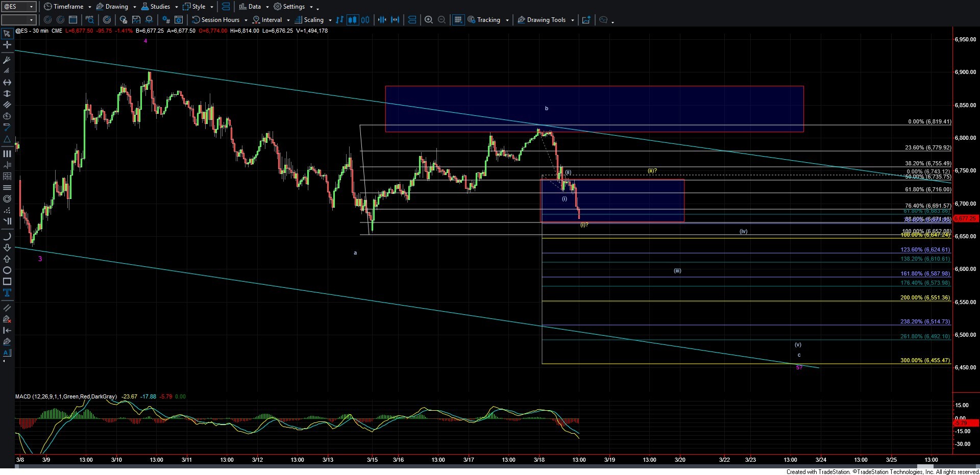Click the Drawing Tools button
The height and width of the screenshot is (475, 980).
tap(546, 20)
